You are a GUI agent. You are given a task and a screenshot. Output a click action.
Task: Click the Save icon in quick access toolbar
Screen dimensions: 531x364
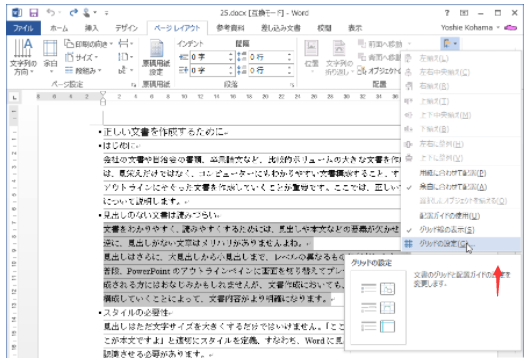pyautogui.click(x=34, y=13)
